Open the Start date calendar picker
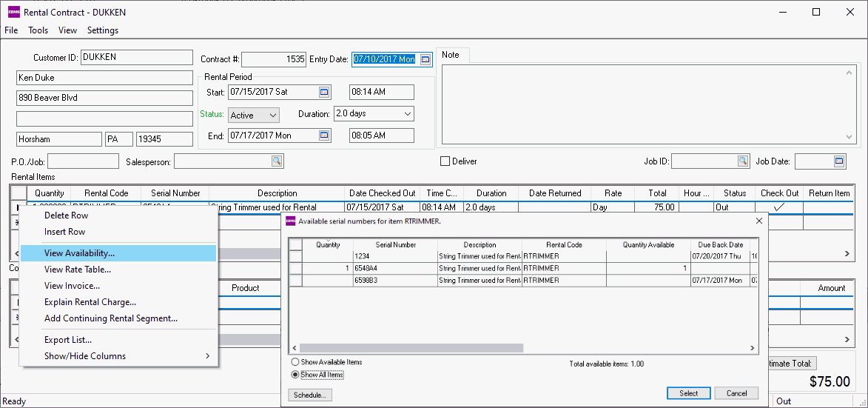The width and height of the screenshot is (868, 408). [323, 92]
